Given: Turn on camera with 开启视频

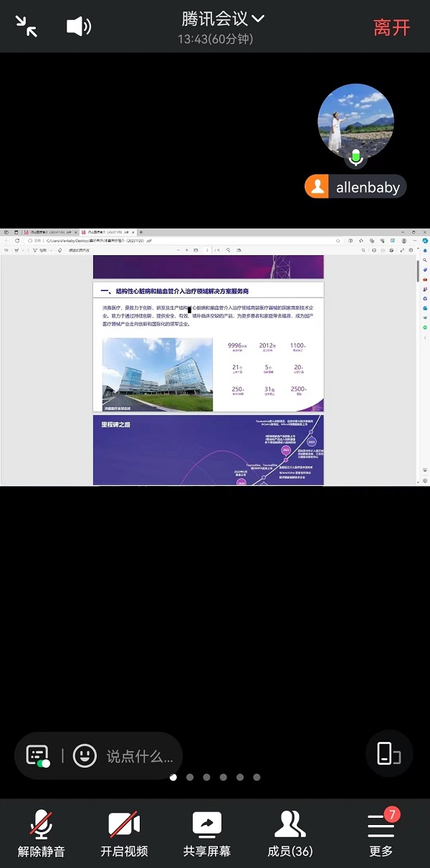Looking at the screenshot, I should (x=124, y=833).
